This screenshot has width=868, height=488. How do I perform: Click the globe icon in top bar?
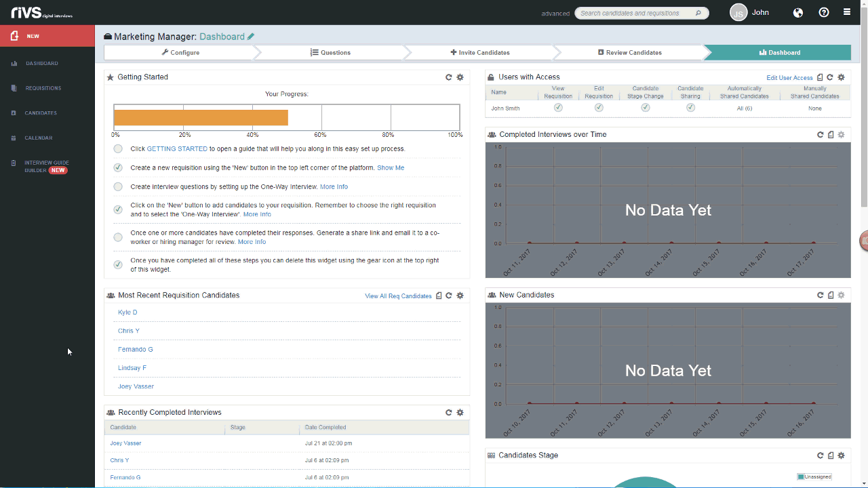(x=798, y=12)
